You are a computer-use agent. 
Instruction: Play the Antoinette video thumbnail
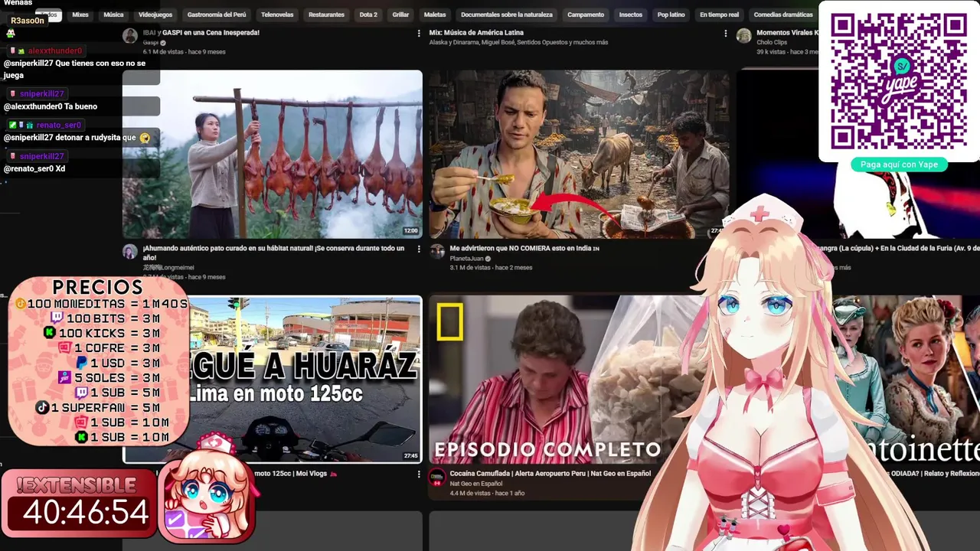pos(907,379)
